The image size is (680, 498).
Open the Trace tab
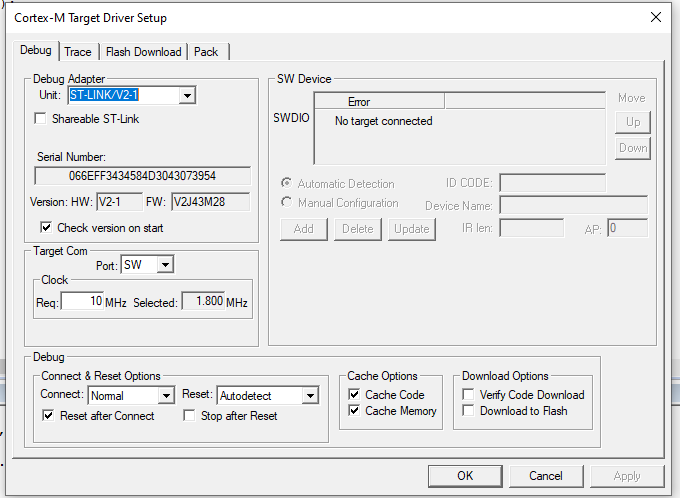click(x=78, y=52)
